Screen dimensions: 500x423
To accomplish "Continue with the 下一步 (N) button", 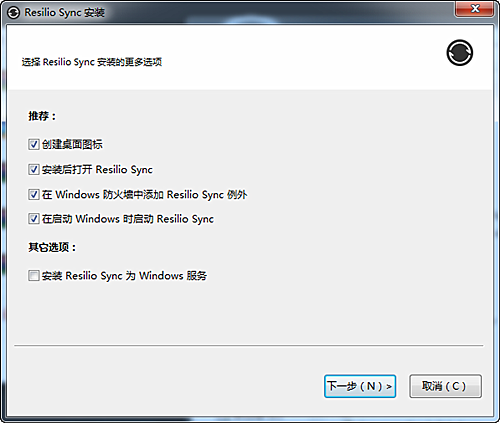I will tap(360, 386).
